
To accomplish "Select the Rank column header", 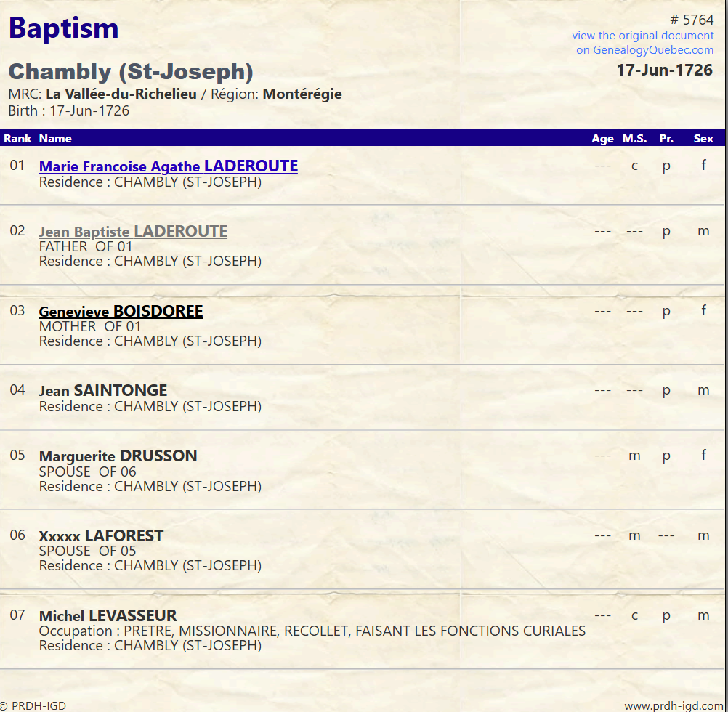I will tap(17, 138).
